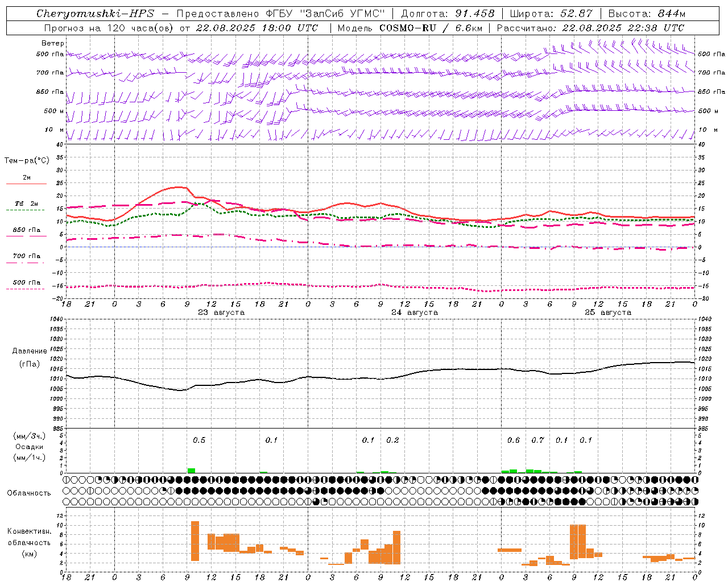Select the forecast start text 22.08.2025 18:00 UTC
Viewport: 728px width, 582px height.
pyautogui.click(x=257, y=28)
